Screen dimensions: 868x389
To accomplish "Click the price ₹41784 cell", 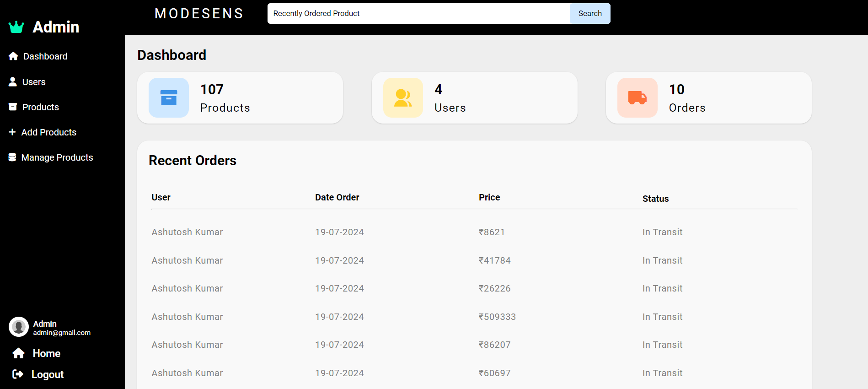I will (x=494, y=260).
